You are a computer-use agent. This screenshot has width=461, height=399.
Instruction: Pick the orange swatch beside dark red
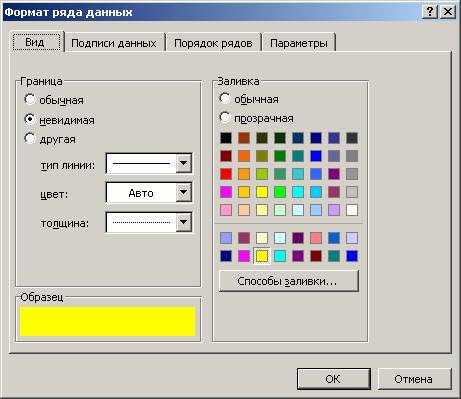pos(244,156)
